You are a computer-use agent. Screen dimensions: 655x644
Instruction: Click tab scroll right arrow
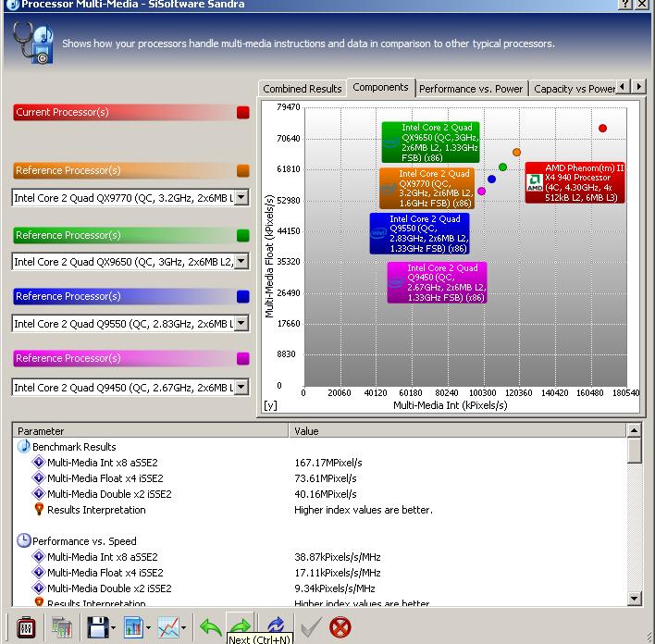[637, 87]
